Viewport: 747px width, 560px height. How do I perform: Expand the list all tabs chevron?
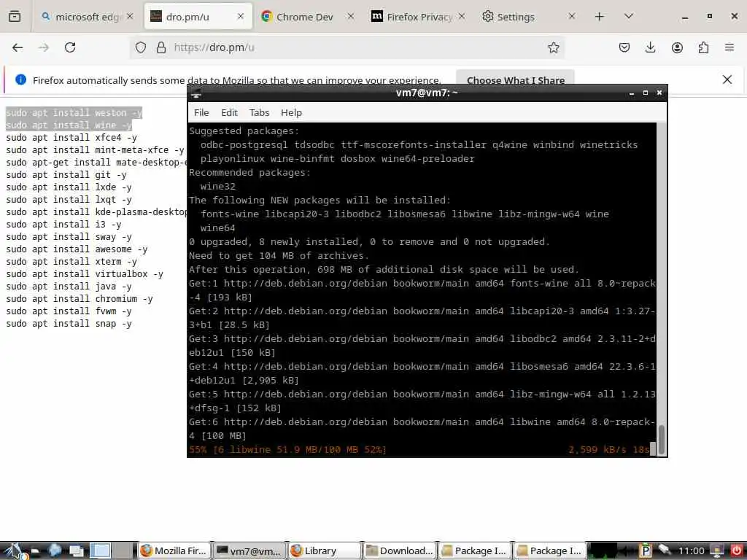pos(628,16)
